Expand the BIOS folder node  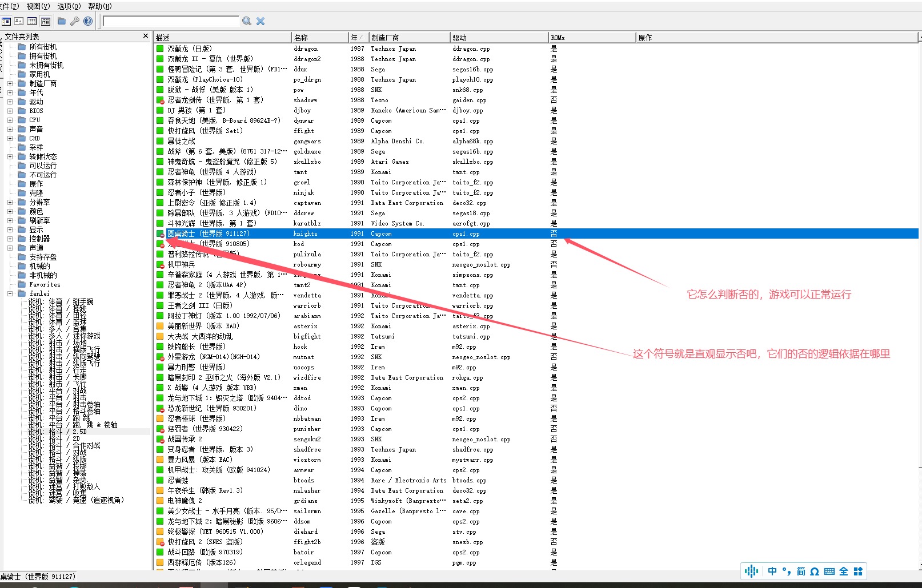[x=10, y=111]
